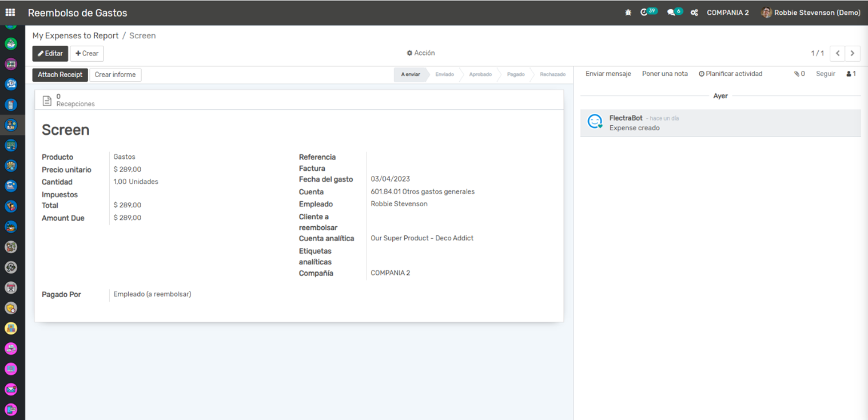The height and width of the screenshot is (420, 868).
Task: Click the debug bug icon
Action: pyautogui.click(x=628, y=13)
